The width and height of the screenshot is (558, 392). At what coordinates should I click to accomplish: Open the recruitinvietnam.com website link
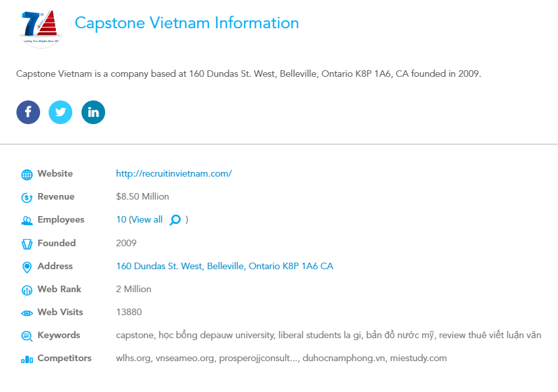point(174,174)
